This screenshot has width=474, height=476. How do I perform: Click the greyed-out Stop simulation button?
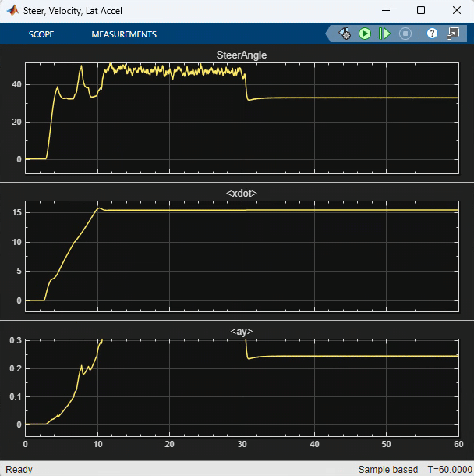click(405, 34)
